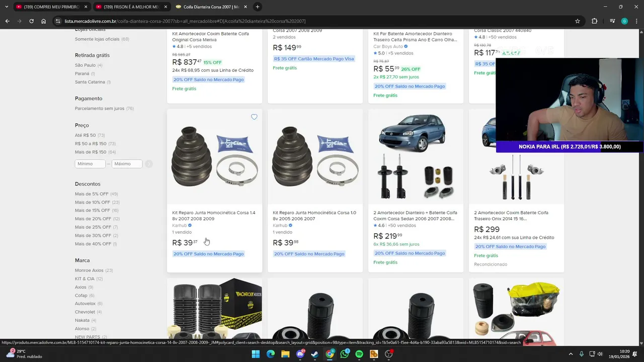Open WhatsApp from taskbar
644x362 pixels.
click(x=345, y=354)
